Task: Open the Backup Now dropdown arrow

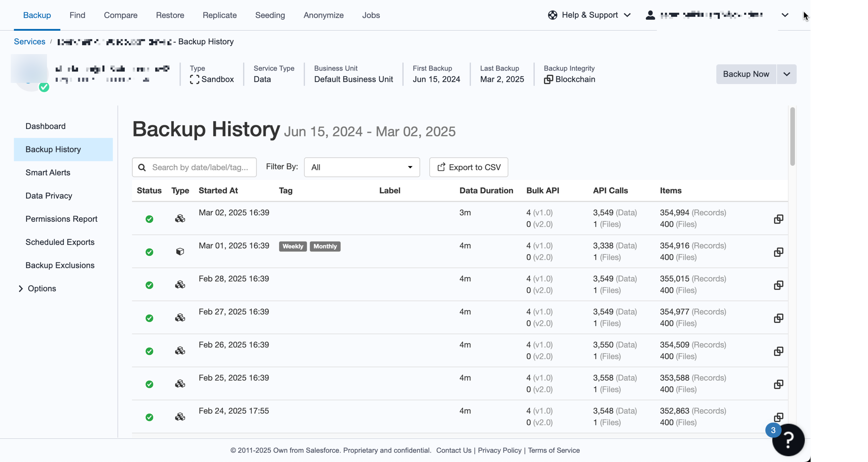Action: pos(787,74)
